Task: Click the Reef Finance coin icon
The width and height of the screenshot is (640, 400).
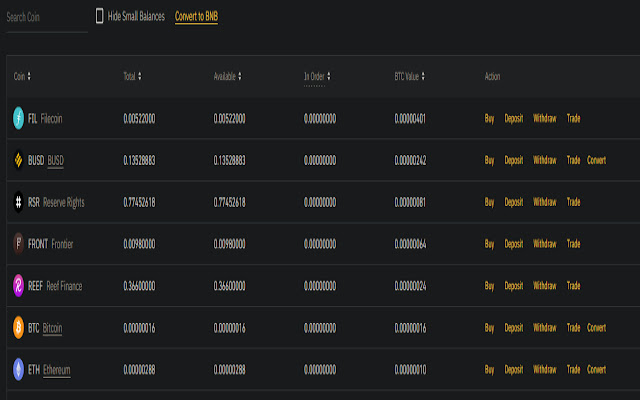Action: pyautogui.click(x=18, y=285)
